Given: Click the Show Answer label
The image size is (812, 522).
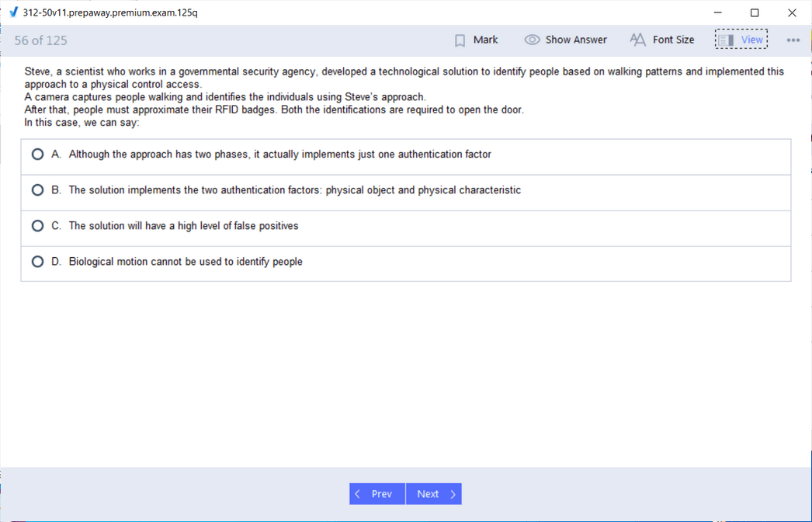Looking at the screenshot, I should [576, 40].
